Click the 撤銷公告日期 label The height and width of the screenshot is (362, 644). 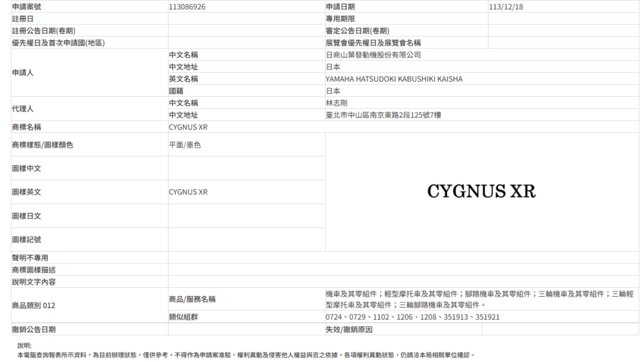point(34,329)
